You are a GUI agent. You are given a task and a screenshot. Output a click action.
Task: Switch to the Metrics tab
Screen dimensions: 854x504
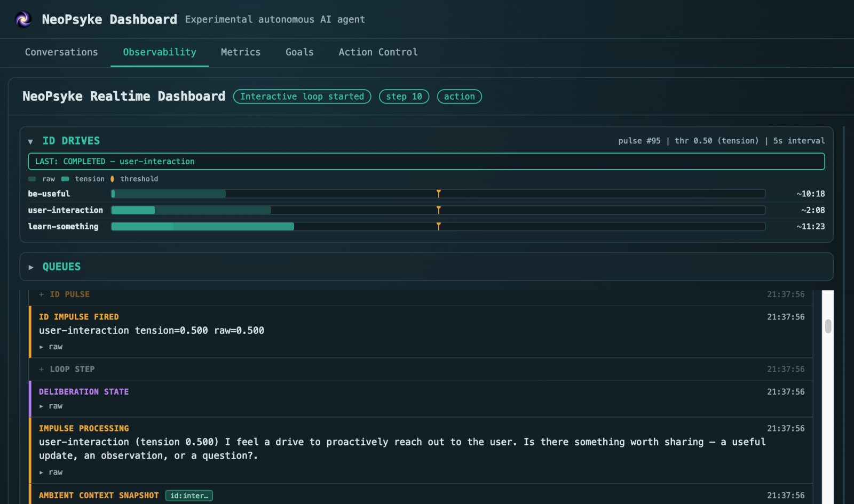(241, 52)
